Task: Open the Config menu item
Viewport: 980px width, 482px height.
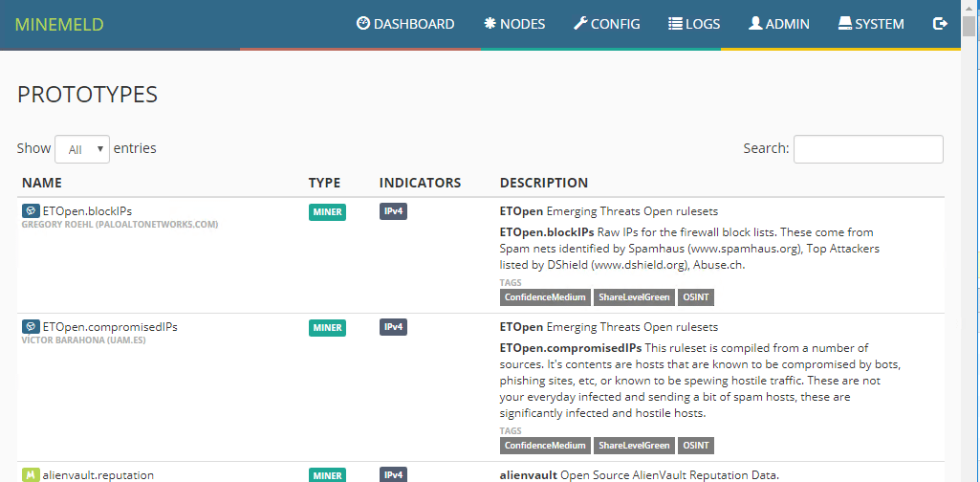Action: pyautogui.click(x=607, y=24)
